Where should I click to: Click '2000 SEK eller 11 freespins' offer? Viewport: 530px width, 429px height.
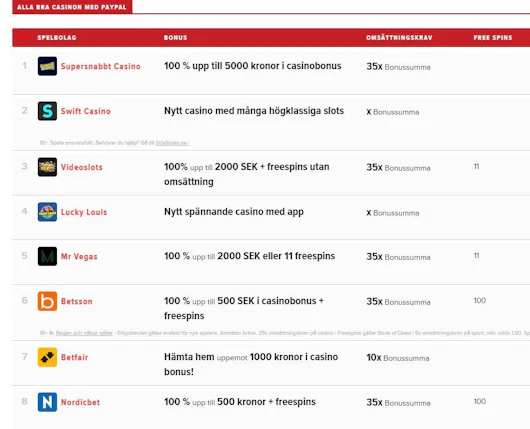tap(249, 256)
